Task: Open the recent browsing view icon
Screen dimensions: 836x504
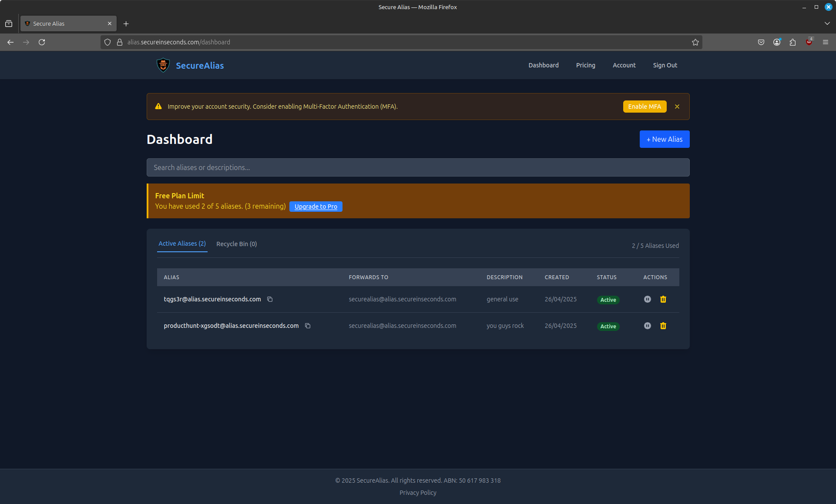Action: [9, 23]
